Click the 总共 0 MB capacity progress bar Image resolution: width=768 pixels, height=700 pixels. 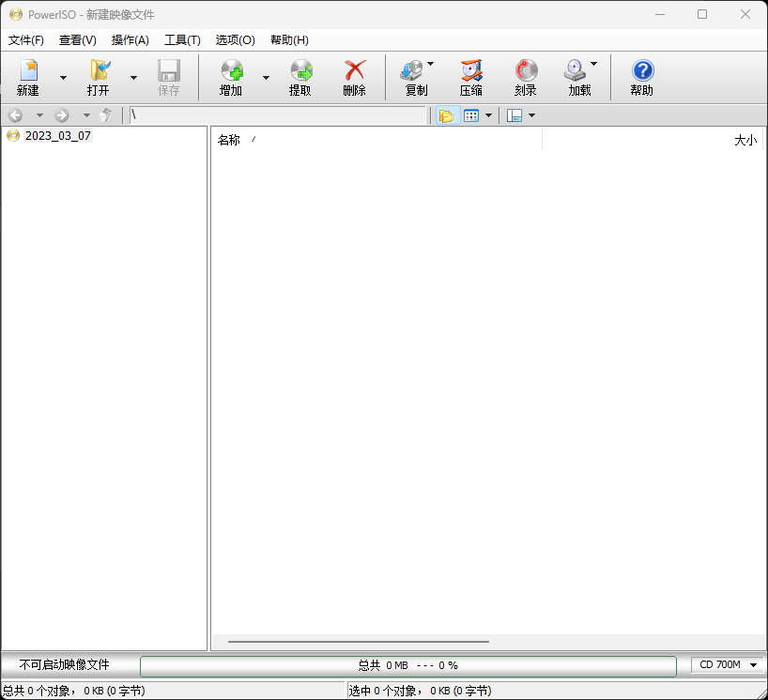pos(408,665)
